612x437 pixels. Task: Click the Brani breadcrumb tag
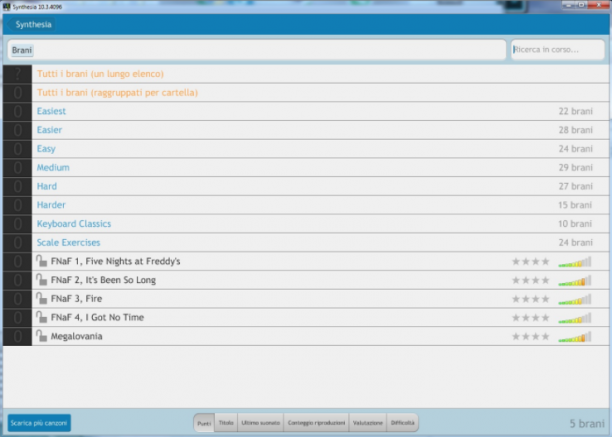point(22,50)
